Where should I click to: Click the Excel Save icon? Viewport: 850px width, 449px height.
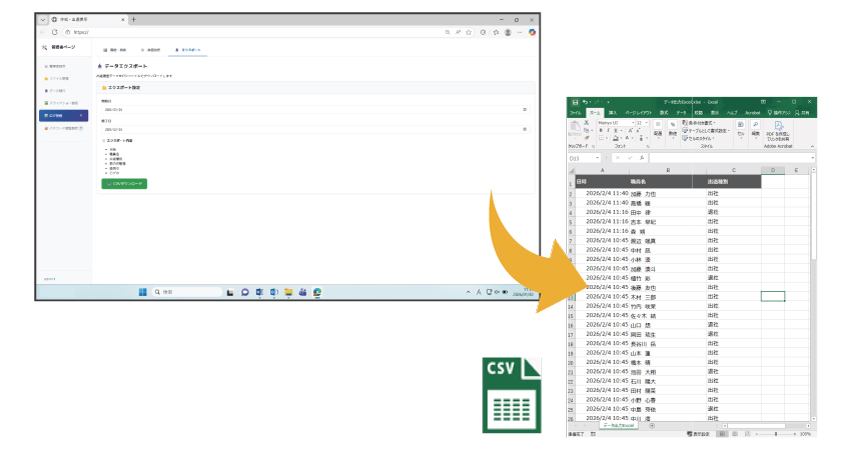(x=575, y=102)
